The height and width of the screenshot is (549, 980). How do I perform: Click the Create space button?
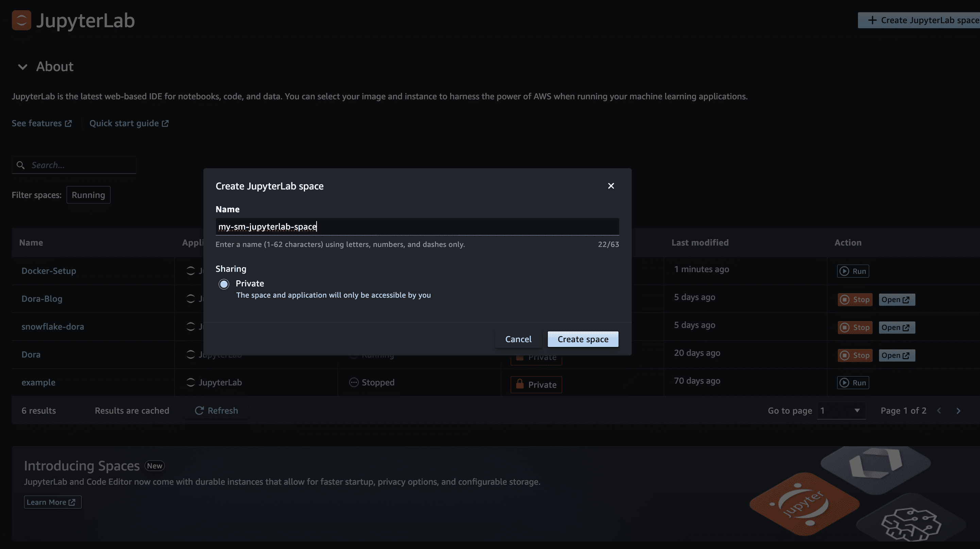point(583,339)
